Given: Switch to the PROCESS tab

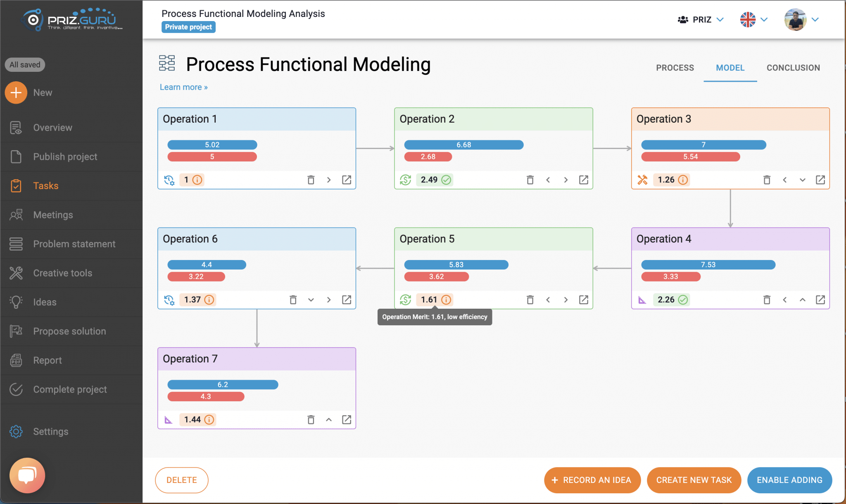Looking at the screenshot, I should [675, 67].
